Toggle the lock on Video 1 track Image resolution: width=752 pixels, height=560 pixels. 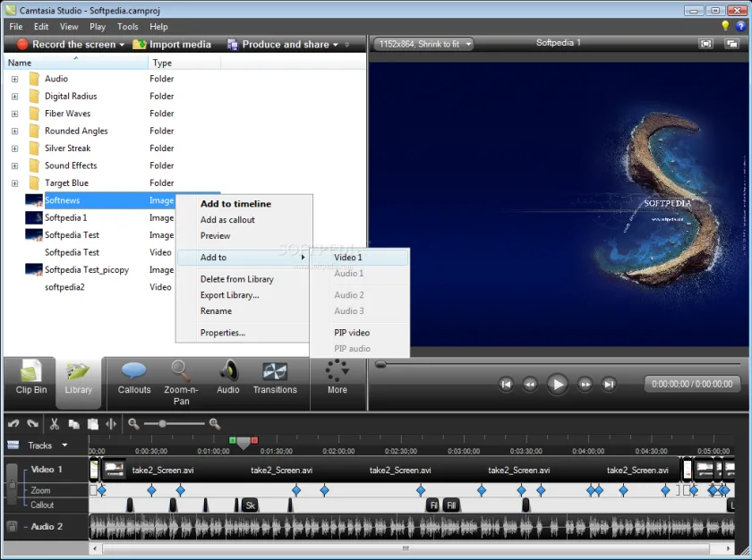[12, 484]
